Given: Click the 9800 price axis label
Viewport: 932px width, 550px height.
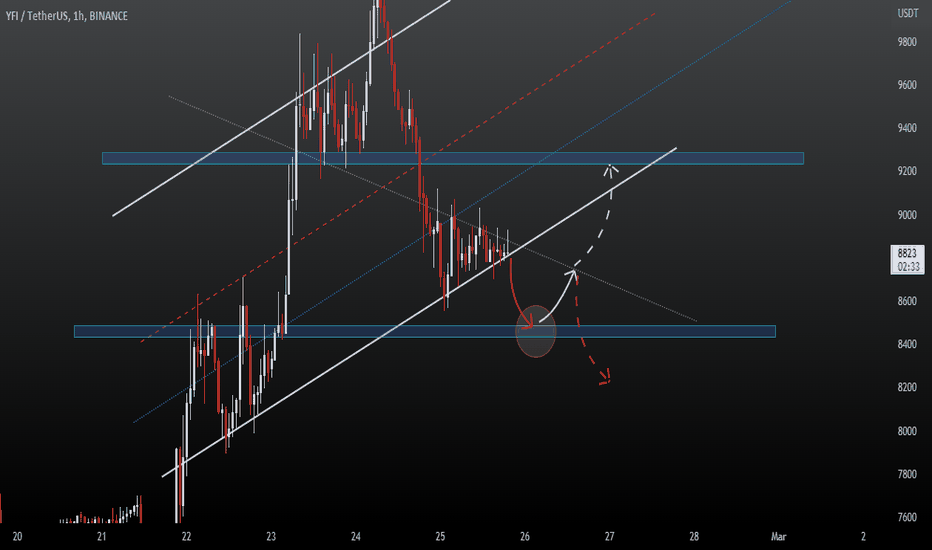Looking at the screenshot, I should (x=907, y=42).
